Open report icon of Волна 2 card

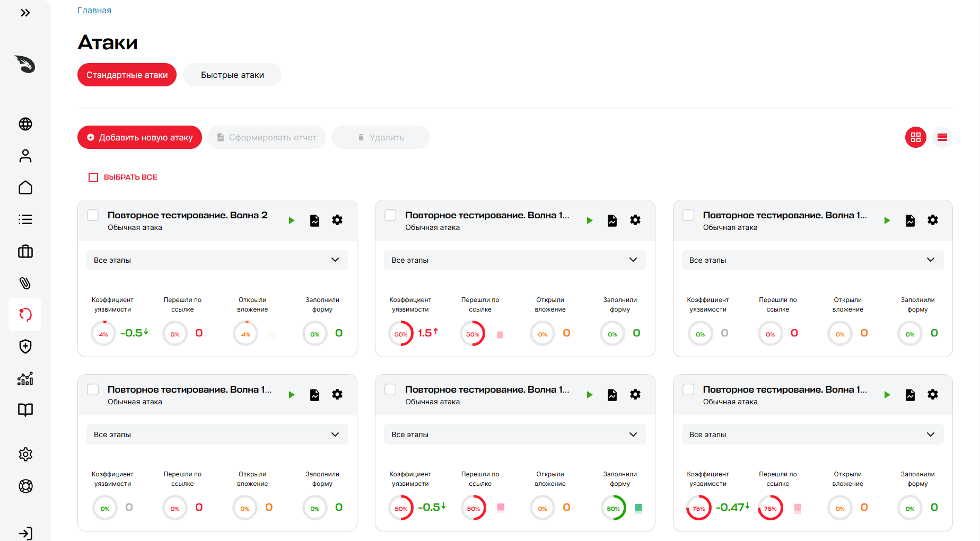[x=314, y=220]
